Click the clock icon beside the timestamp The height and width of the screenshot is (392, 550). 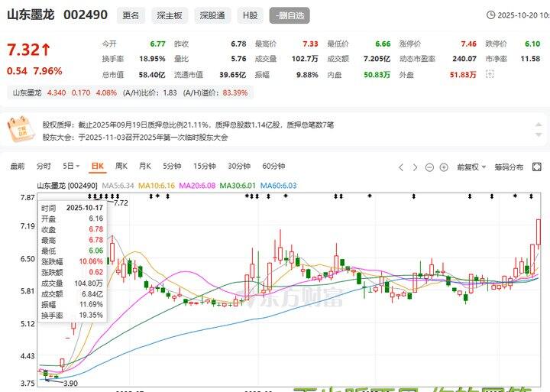490,15
